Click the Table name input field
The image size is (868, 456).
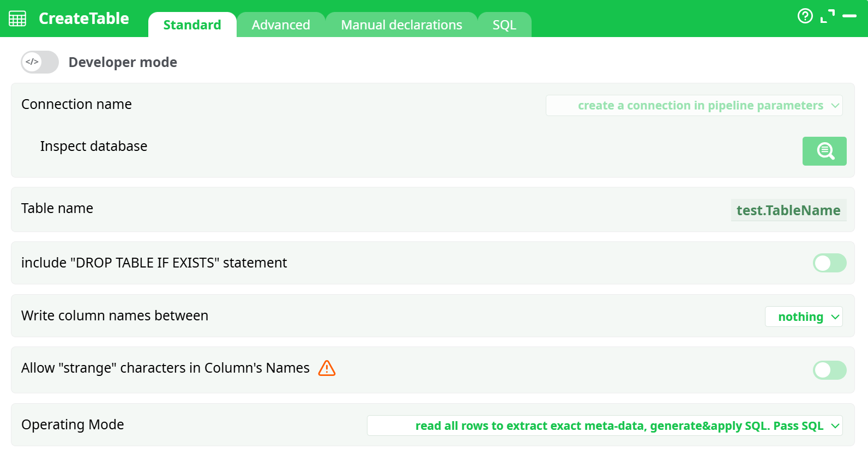(788, 210)
